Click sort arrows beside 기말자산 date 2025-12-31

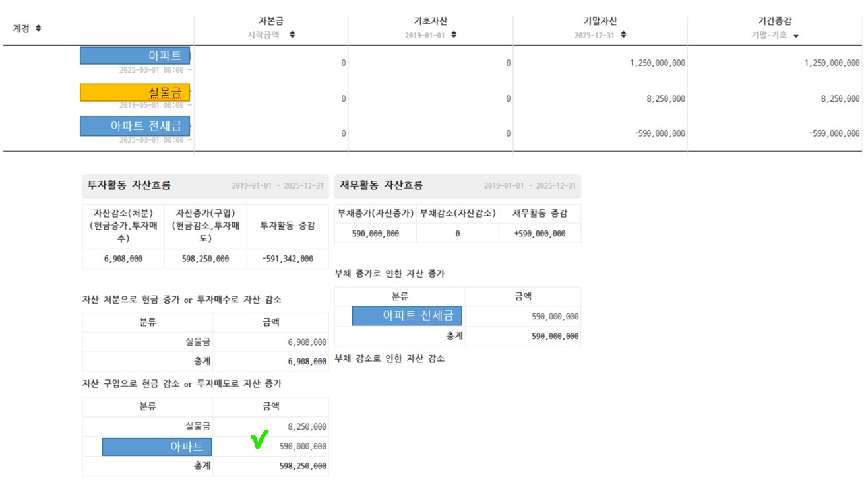pyautogui.click(x=623, y=35)
